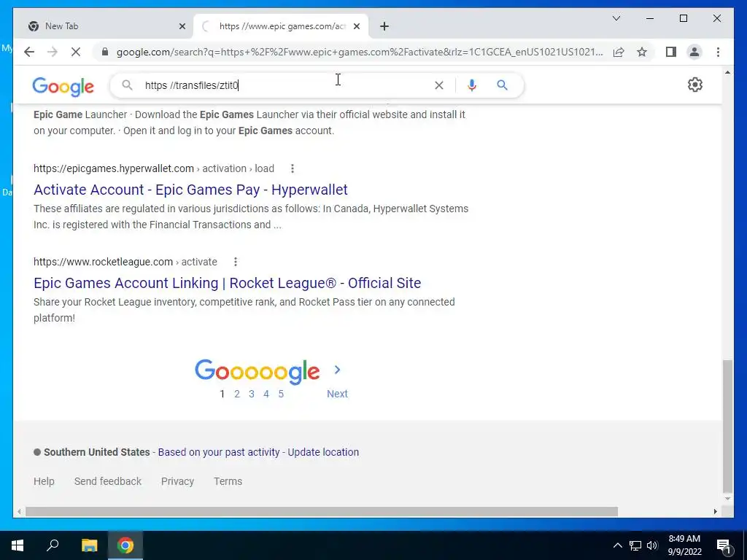Open the volume tray icon
747x560 pixels.
652,545
